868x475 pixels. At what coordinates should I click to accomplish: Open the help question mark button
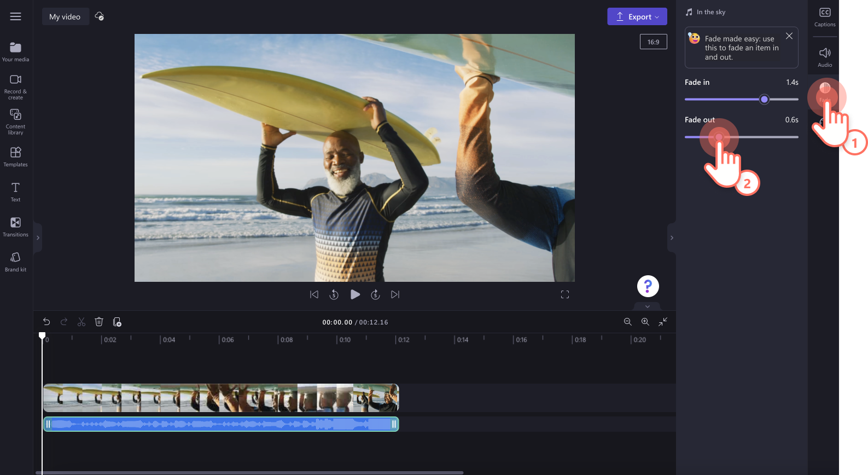click(648, 286)
